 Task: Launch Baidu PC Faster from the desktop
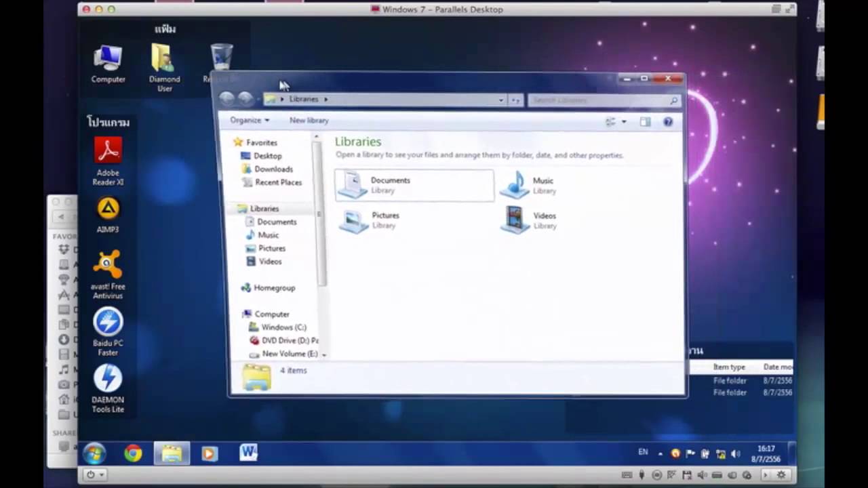coord(108,331)
